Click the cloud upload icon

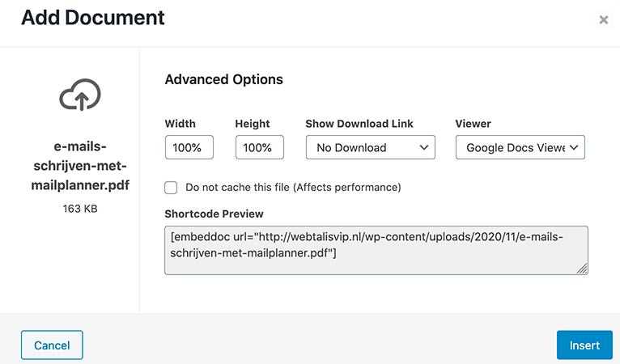pyautogui.click(x=79, y=96)
